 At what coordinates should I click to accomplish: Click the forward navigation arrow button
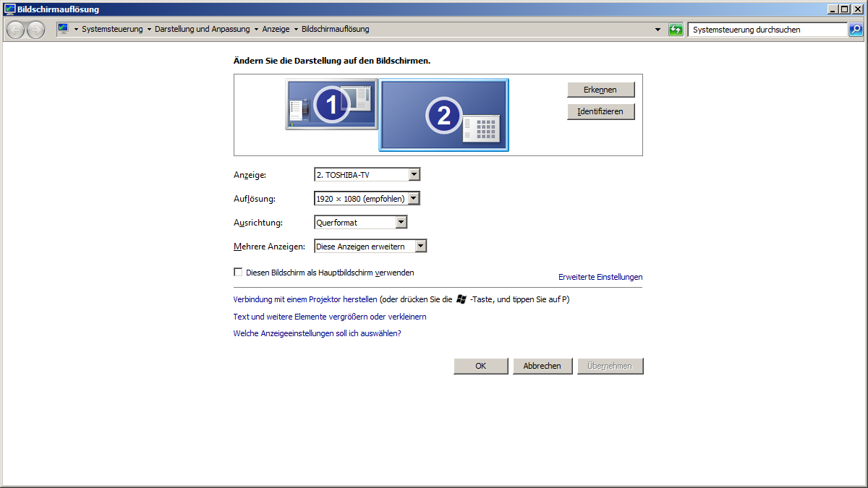pyautogui.click(x=35, y=30)
